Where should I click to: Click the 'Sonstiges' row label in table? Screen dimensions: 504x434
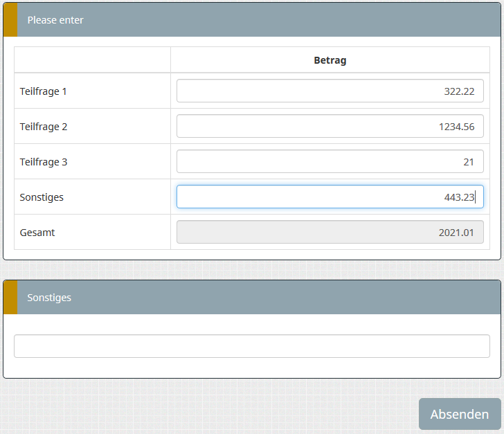(x=42, y=197)
